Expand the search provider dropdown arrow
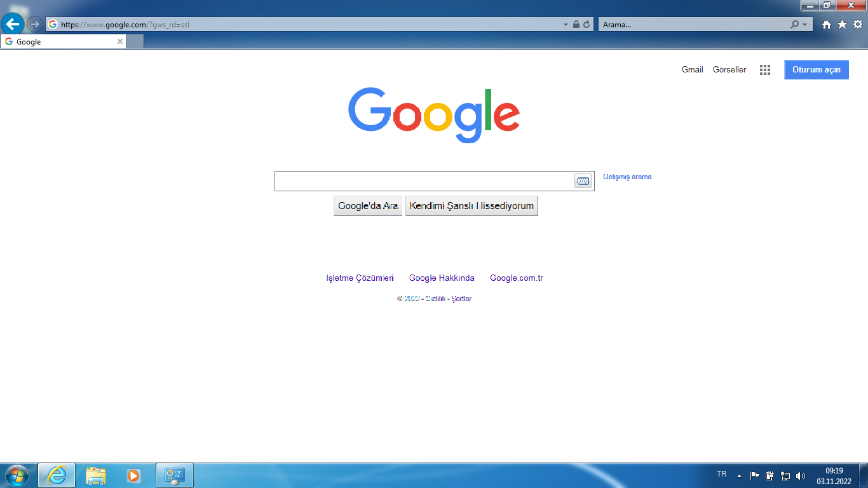The image size is (868, 488). (x=805, y=25)
